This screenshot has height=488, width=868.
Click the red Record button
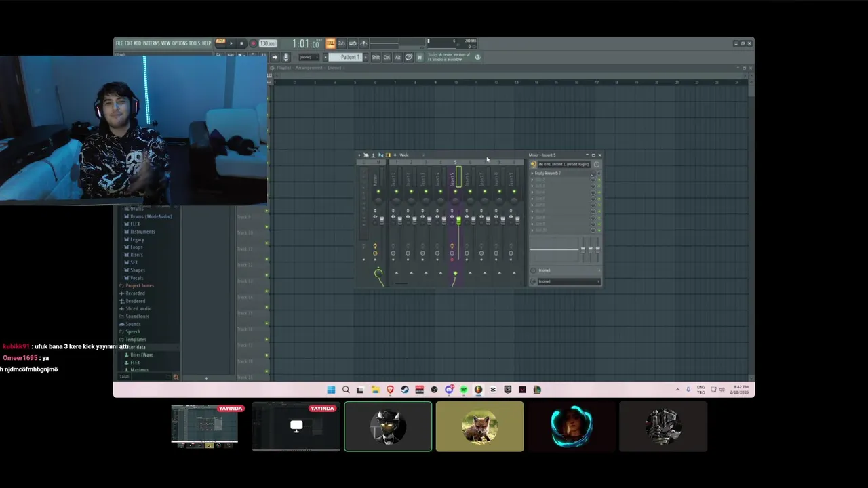coord(254,43)
